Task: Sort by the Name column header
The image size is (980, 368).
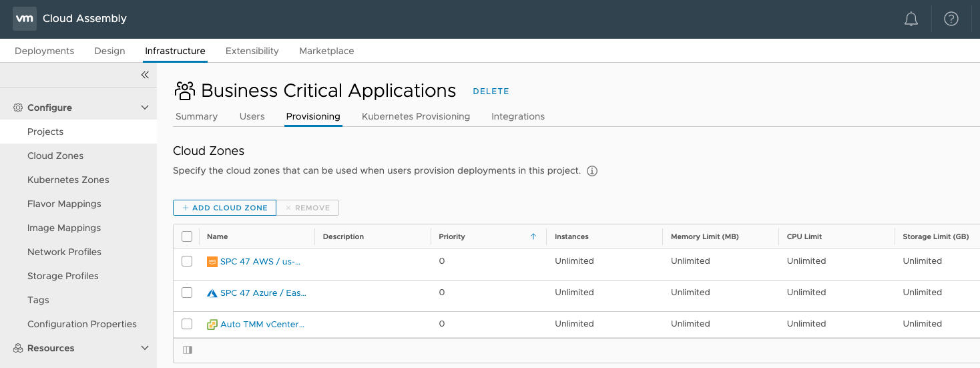Action: tap(217, 236)
